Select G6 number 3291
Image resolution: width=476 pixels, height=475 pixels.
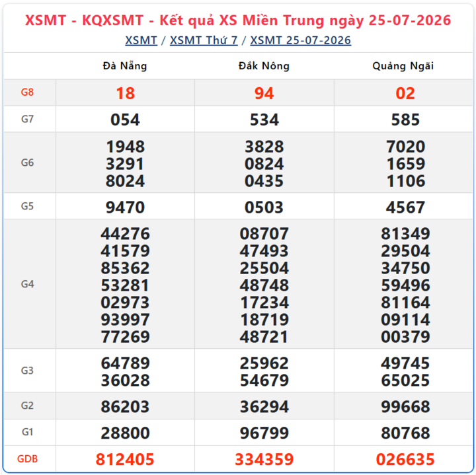pos(125,164)
